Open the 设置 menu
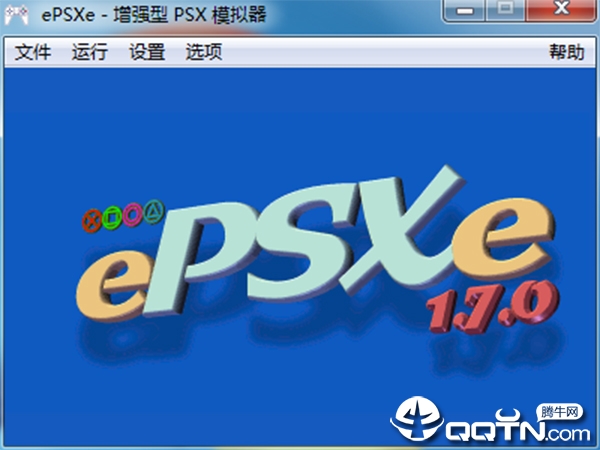 click(147, 52)
